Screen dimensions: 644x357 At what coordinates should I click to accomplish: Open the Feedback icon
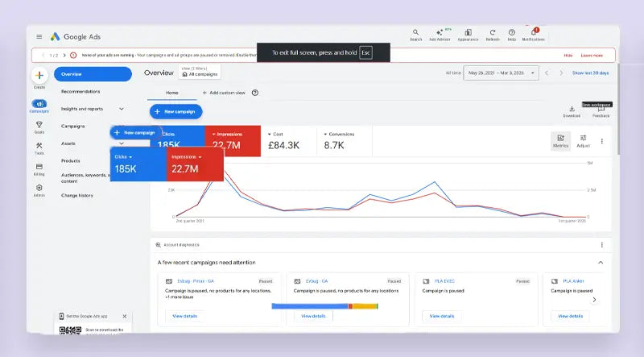click(x=601, y=110)
